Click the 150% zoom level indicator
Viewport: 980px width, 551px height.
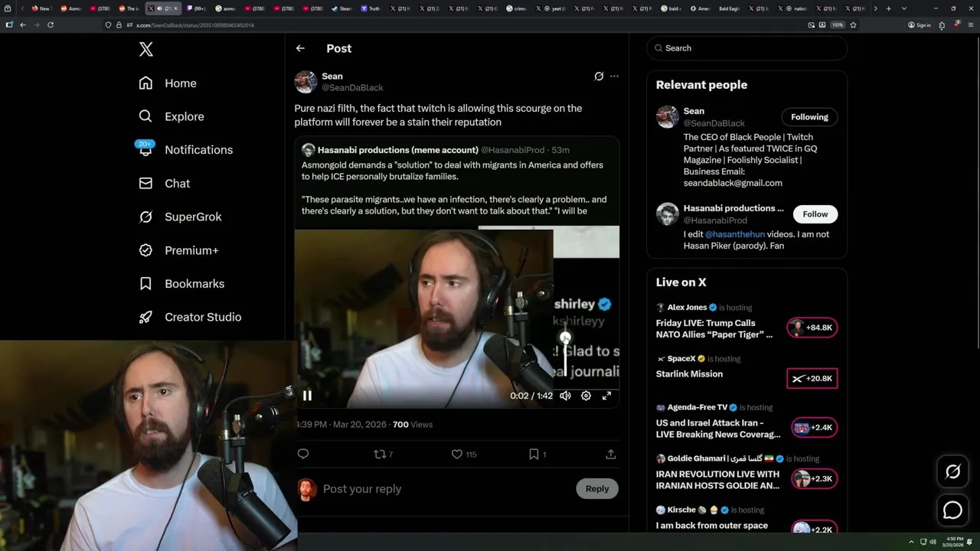[838, 25]
